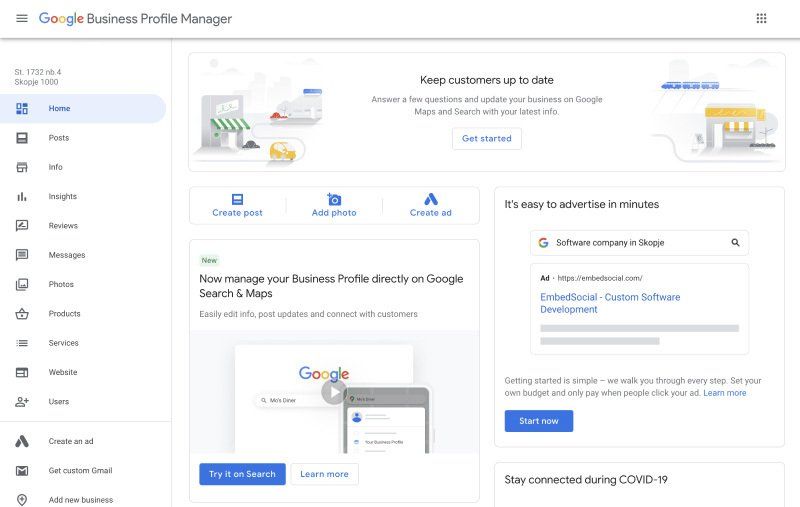Click the https://embedsocial.com/ ad URL

click(x=600, y=278)
